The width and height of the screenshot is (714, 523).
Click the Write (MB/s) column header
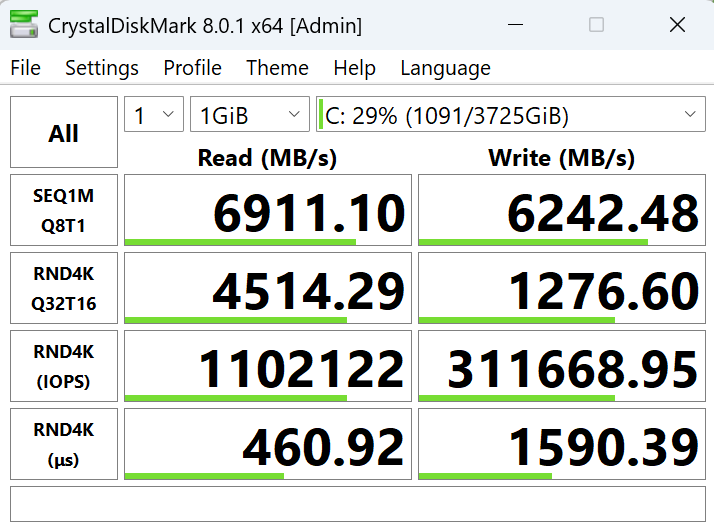click(561, 158)
